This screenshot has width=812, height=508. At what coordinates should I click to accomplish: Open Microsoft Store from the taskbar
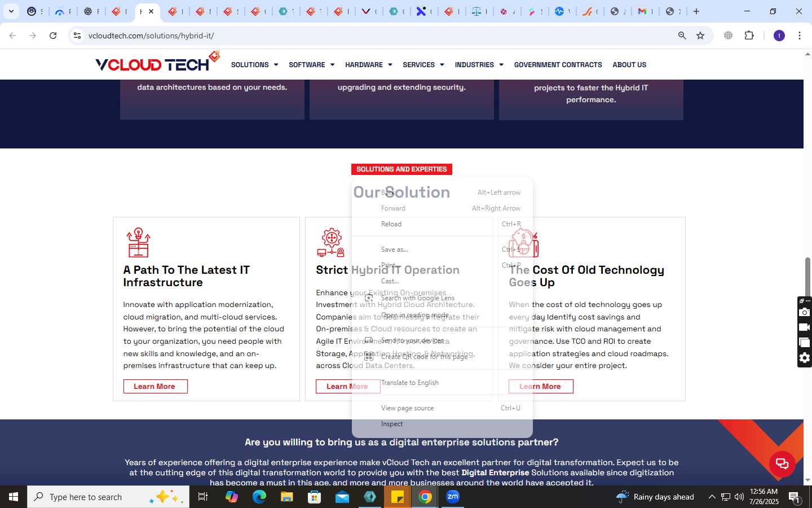coord(315,497)
